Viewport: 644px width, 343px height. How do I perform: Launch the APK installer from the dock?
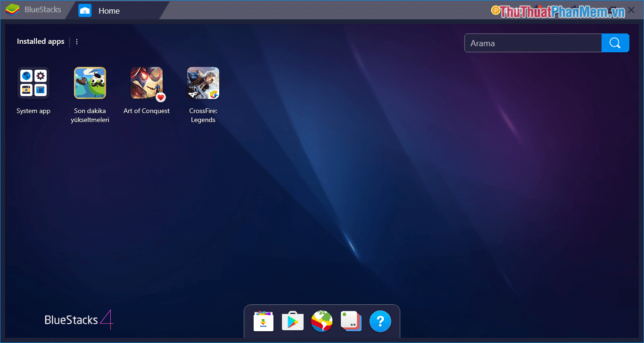263,321
